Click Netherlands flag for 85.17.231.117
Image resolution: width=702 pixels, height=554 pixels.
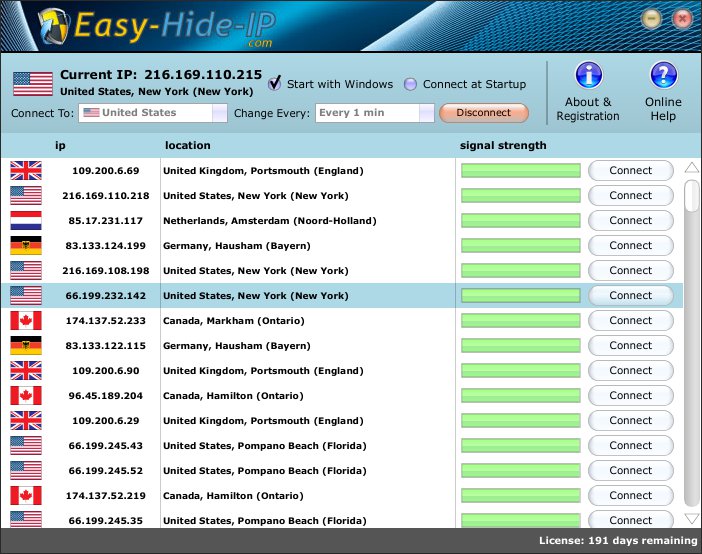tap(26, 220)
